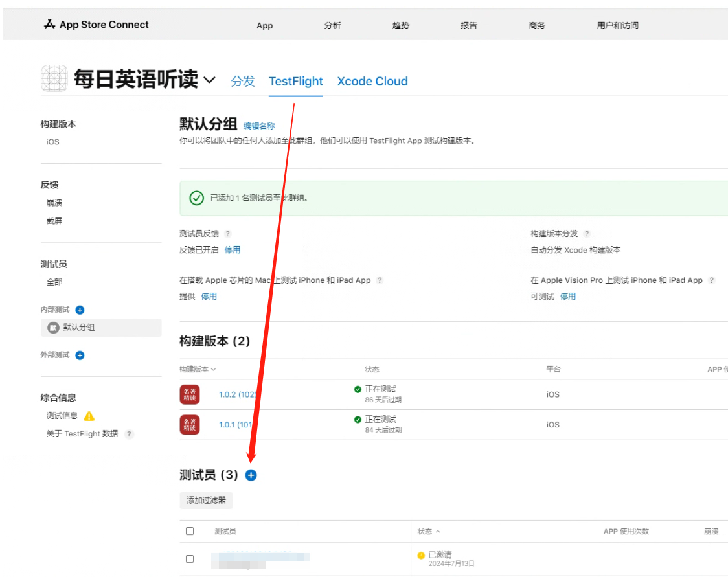Screen dimensions: 728x577
Task: Click 停用 next to 提供
Action: tap(209, 296)
